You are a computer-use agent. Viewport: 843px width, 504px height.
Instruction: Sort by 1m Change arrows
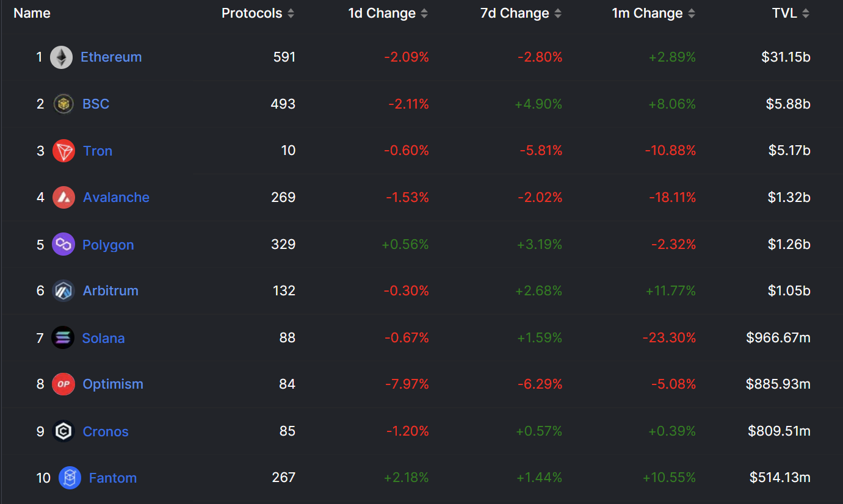(691, 13)
